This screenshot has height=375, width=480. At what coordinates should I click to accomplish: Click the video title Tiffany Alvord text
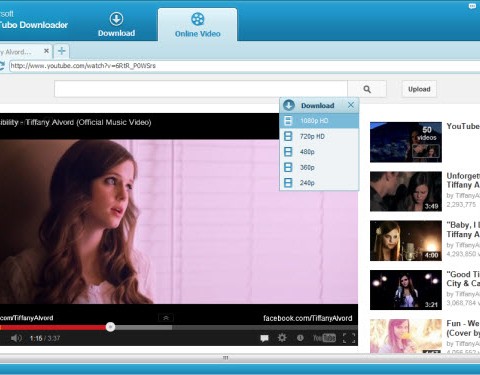point(76,122)
